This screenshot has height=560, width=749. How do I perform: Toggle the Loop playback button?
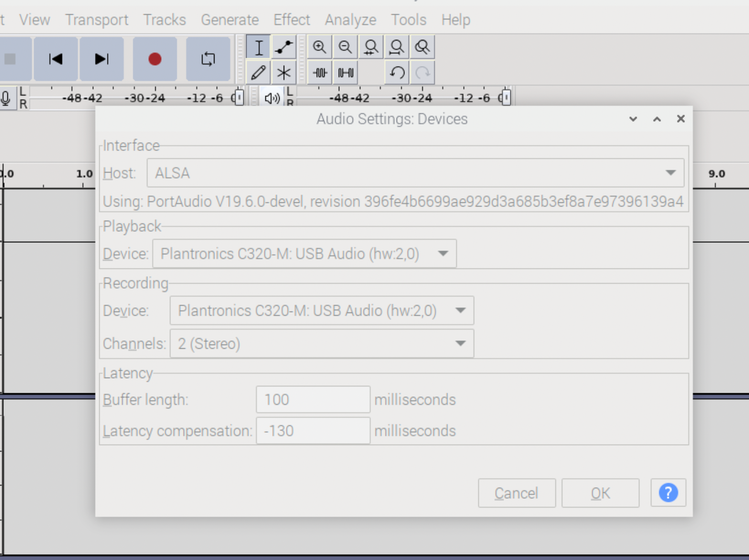tap(208, 59)
